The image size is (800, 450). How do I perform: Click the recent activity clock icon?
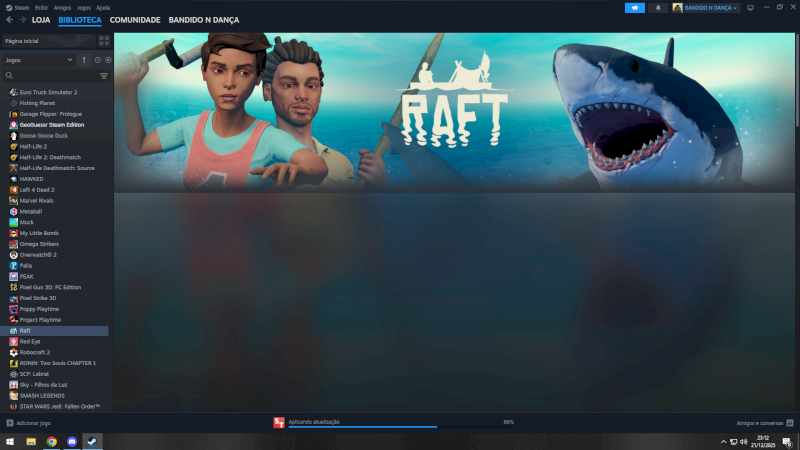(x=97, y=60)
